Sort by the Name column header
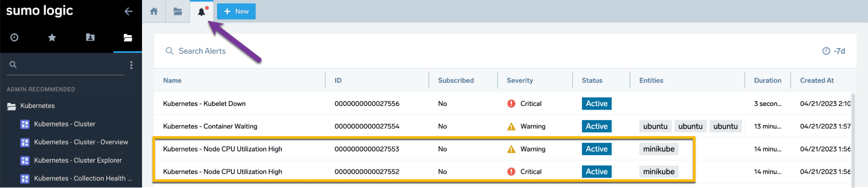The height and width of the screenshot is (188, 868). (172, 81)
